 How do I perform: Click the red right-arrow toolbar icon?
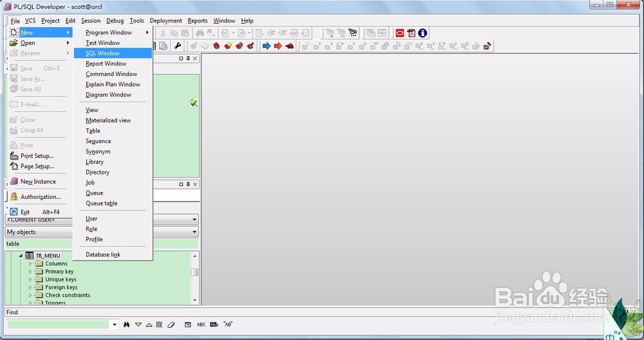click(278, 46)
